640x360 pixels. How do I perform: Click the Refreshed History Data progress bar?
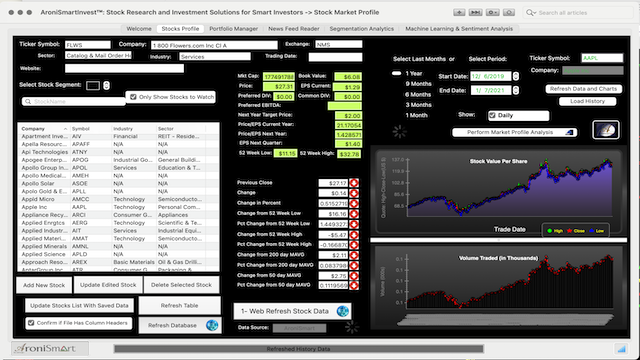tap(298, 349)
